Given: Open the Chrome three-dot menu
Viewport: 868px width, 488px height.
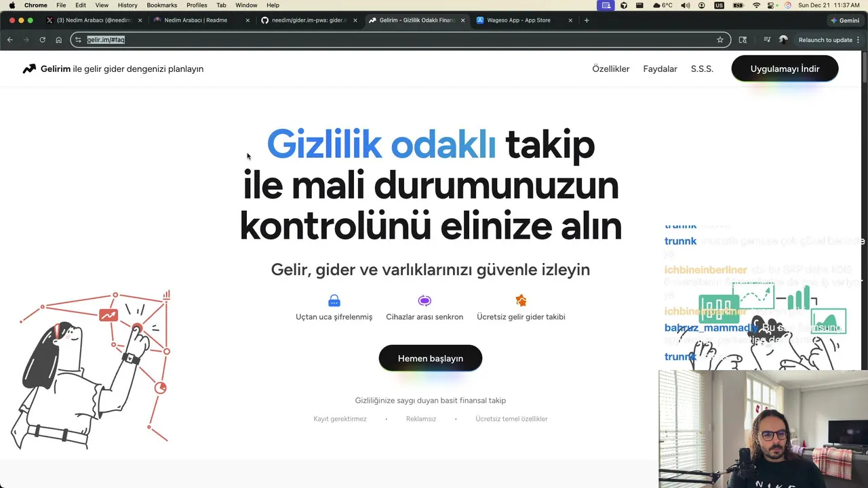Looking at the screenshot, I should [859, 40].
